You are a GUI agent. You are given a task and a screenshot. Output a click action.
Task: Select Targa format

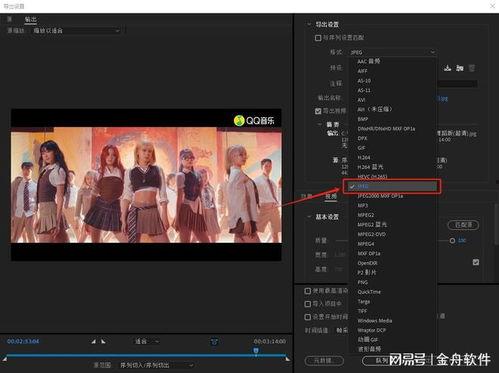click(364, 302)
